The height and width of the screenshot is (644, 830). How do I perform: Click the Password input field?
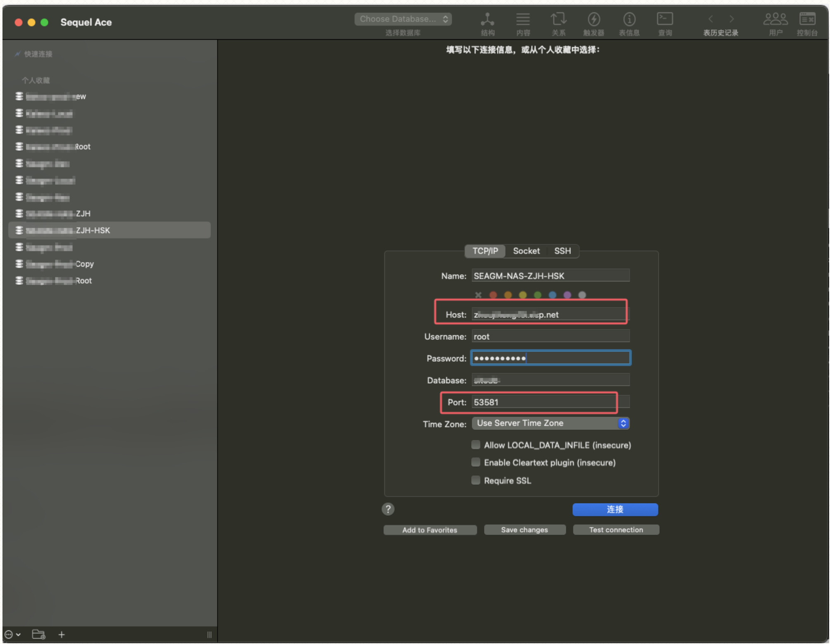coord(551,358)
